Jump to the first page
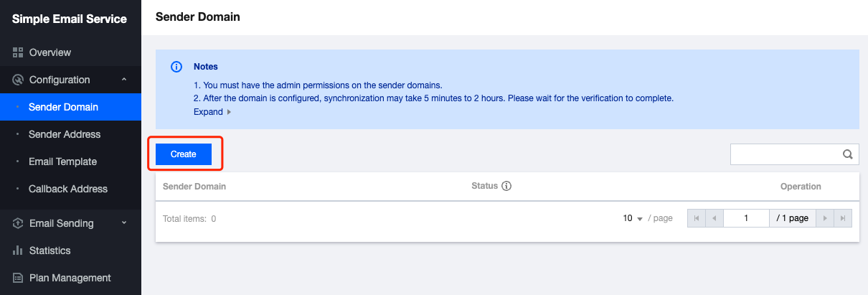 [696, 218]
